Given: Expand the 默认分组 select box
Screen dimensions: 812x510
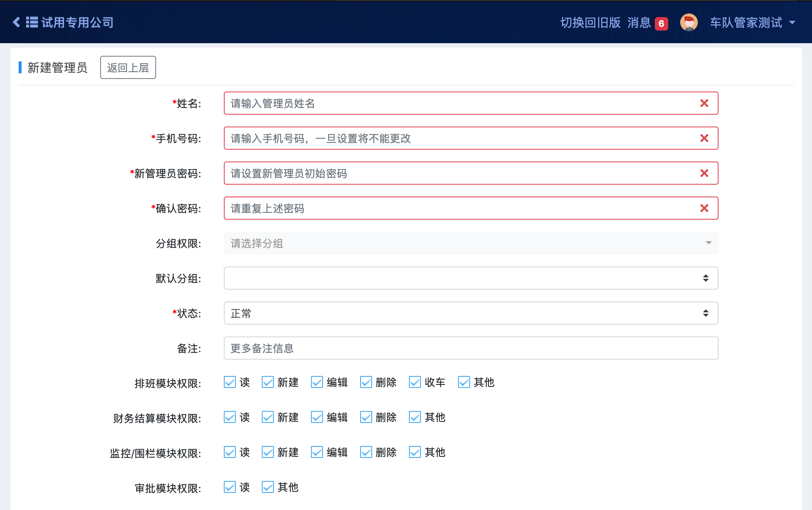Looking at the screenshot, I should (471, 278).
